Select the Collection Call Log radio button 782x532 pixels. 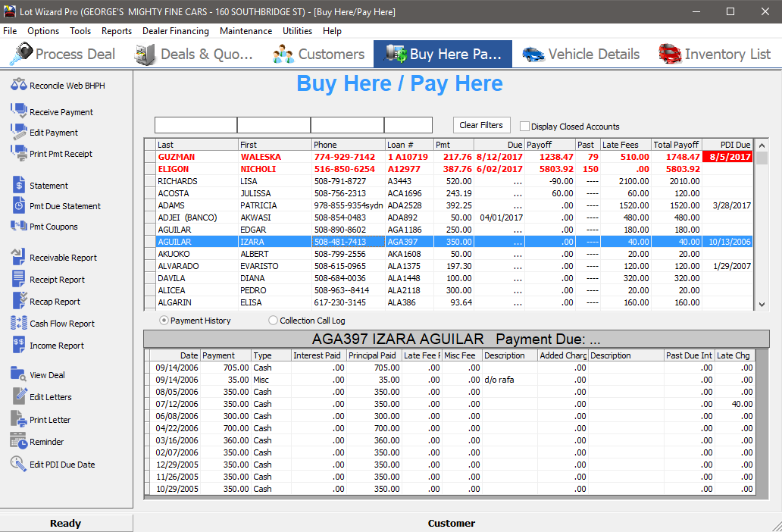pos(272,321)
